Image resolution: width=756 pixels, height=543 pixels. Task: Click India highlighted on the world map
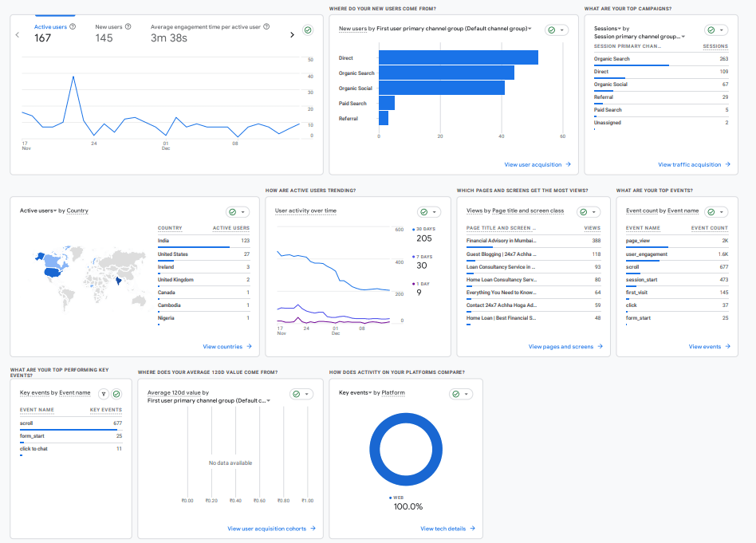click(x=119, y=280)
